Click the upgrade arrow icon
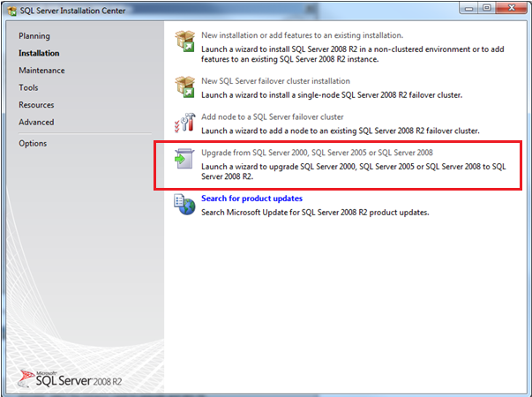The image size is (532, 397). point(184,159)
